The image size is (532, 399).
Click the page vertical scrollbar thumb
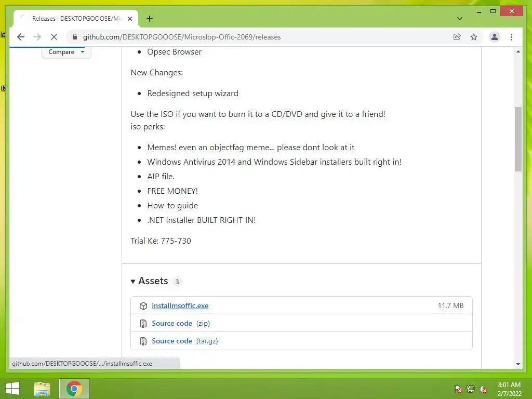pyautogui.click(x=518, y=139)
